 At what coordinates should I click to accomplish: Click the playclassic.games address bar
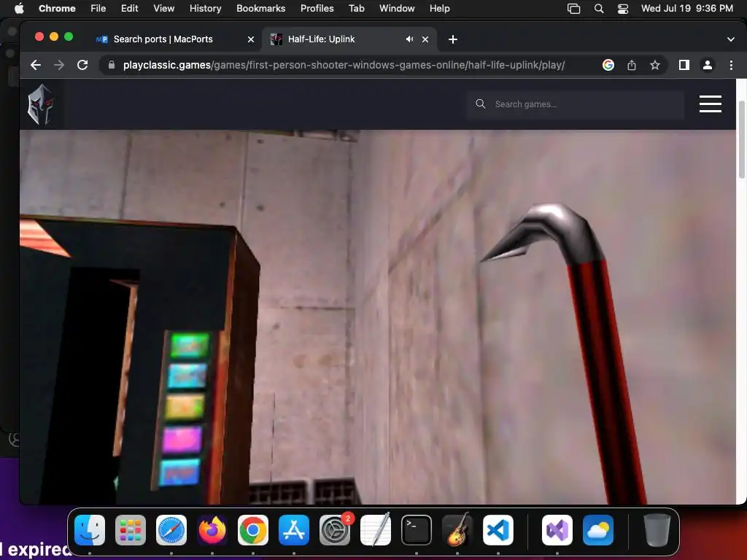pos(344,65)
